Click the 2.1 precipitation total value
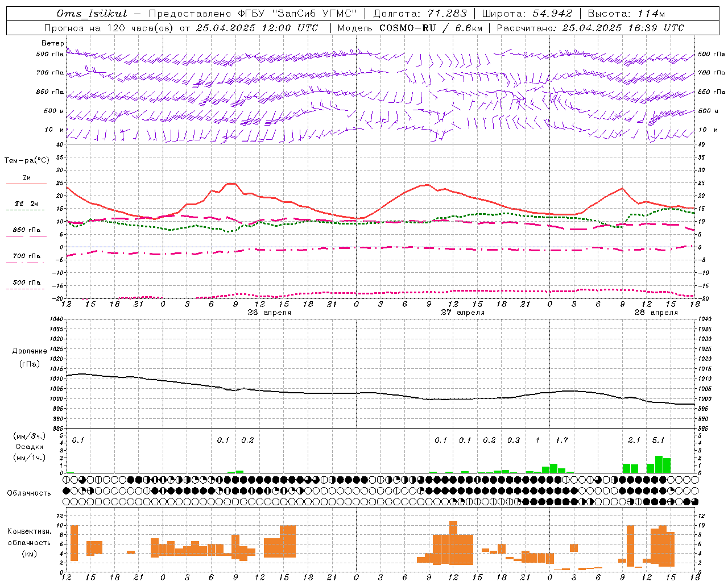 pos(634,440)
